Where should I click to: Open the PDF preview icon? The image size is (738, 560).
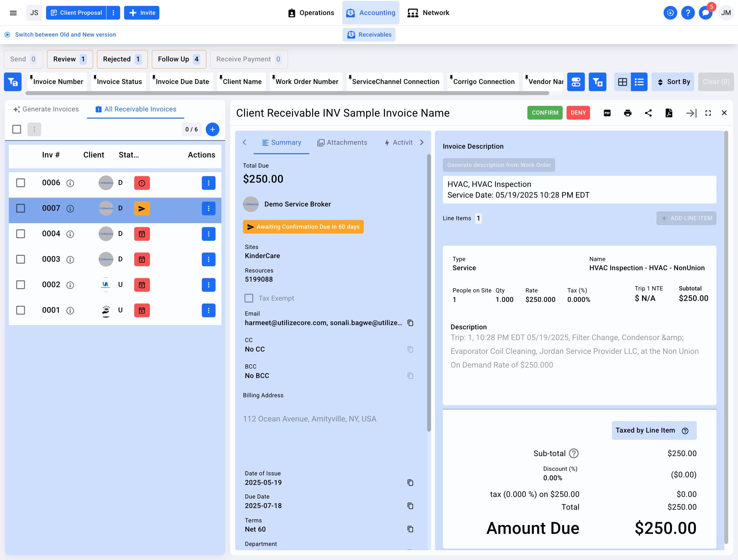[607, 113]
